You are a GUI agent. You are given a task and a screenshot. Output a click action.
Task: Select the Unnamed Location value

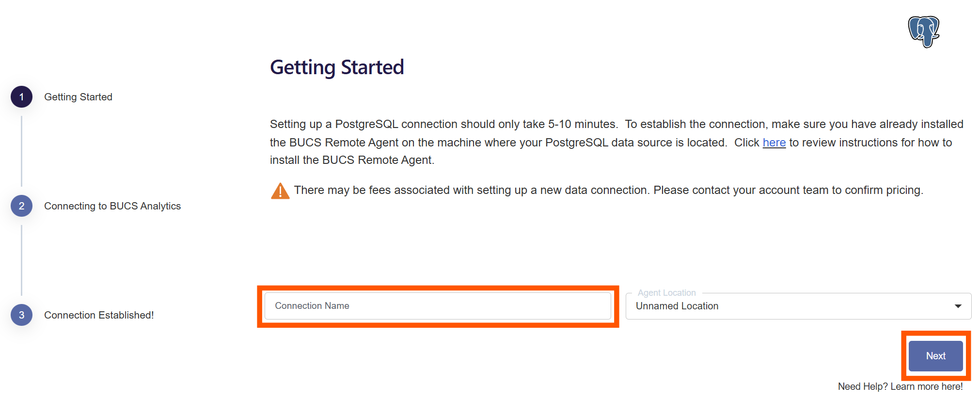tap(677, 306)
